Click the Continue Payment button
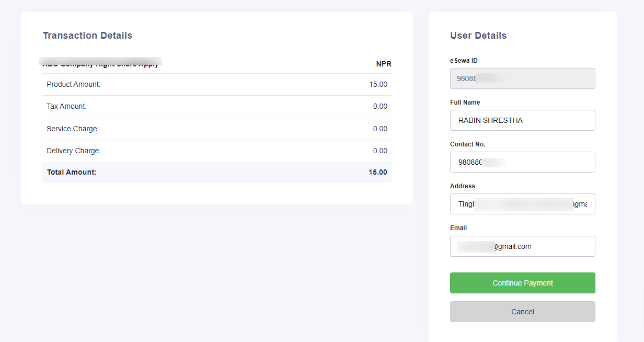Image resolution: width=644 pixels, height=342 pixels. [x=522, y=282]
